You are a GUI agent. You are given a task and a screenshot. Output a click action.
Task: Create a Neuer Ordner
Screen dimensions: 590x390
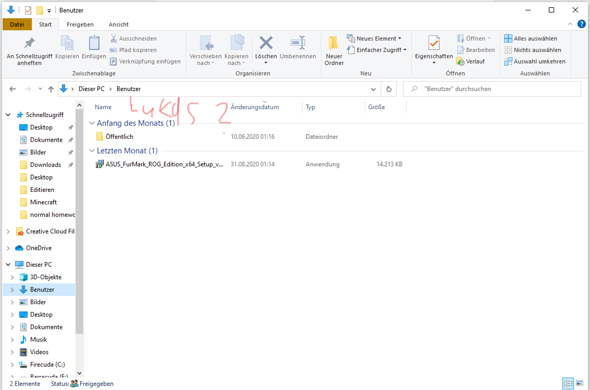point(334,51)
